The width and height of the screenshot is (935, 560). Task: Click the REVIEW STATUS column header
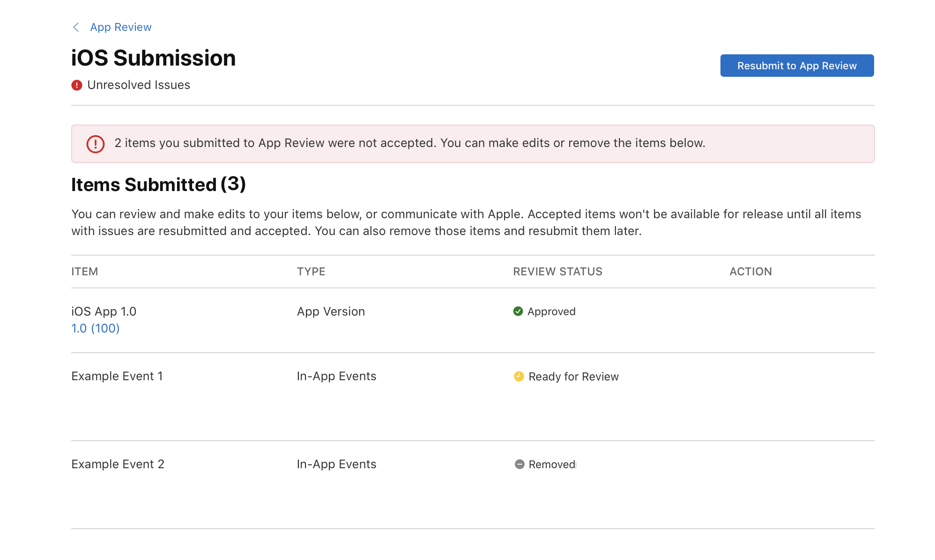point(557,272)
